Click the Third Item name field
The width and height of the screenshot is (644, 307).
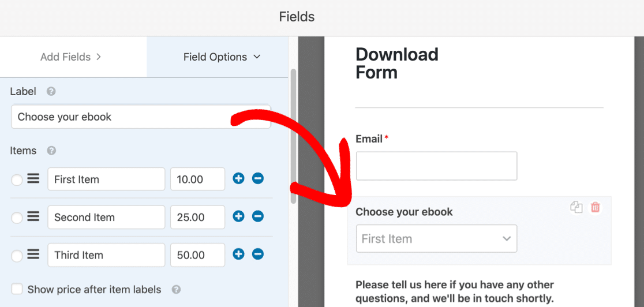(106, 255)
